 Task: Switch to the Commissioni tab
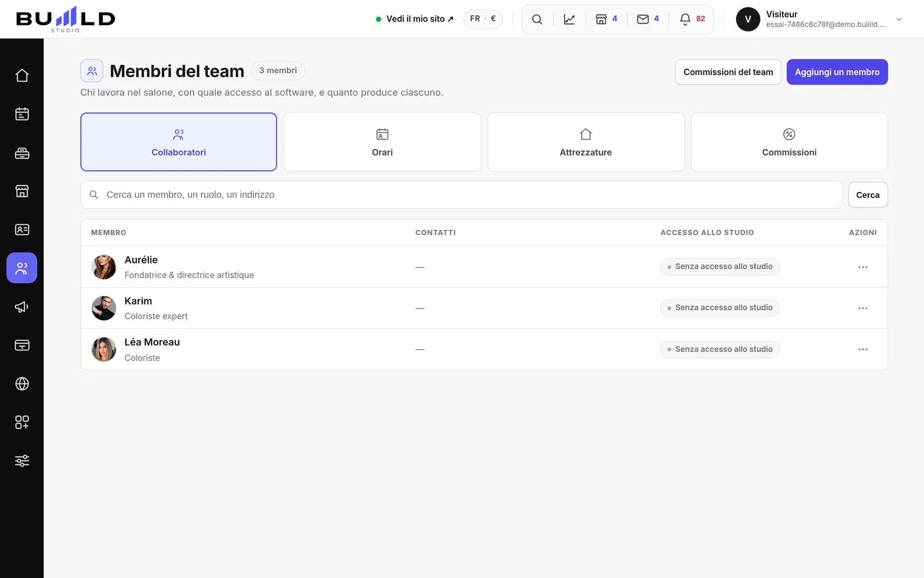(x=789, y=142)
